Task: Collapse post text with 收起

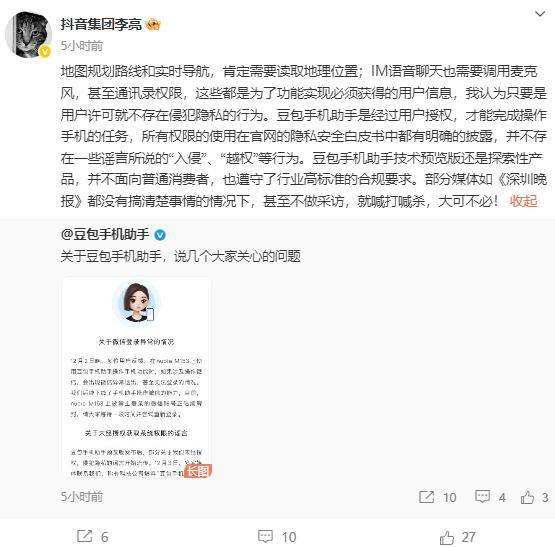Action: (523, 201)
